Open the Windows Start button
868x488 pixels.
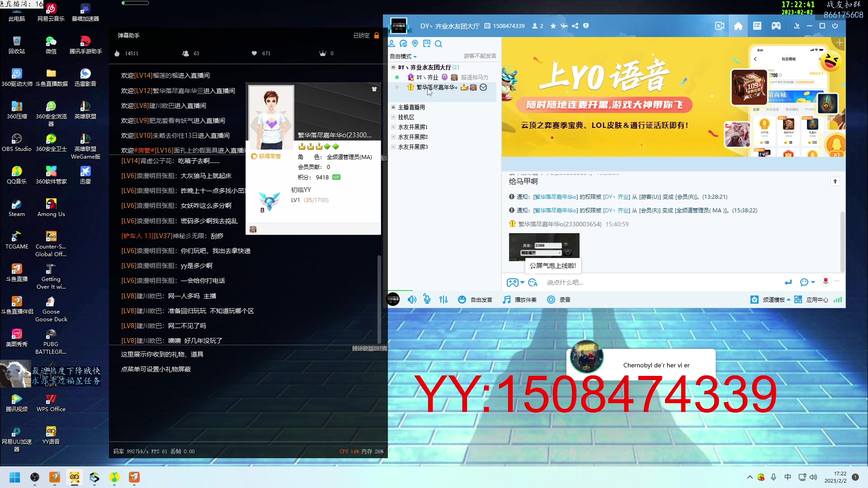click(15, 477)
